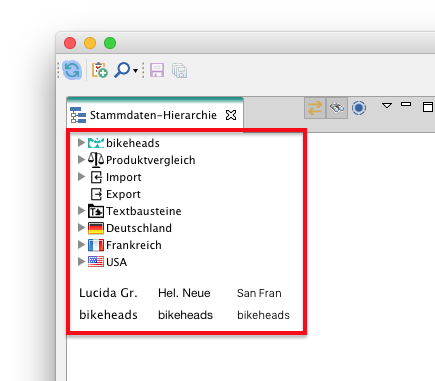Select the Textbausteine tree item
Screen dimensions: 435x381
tap(144, 211)
